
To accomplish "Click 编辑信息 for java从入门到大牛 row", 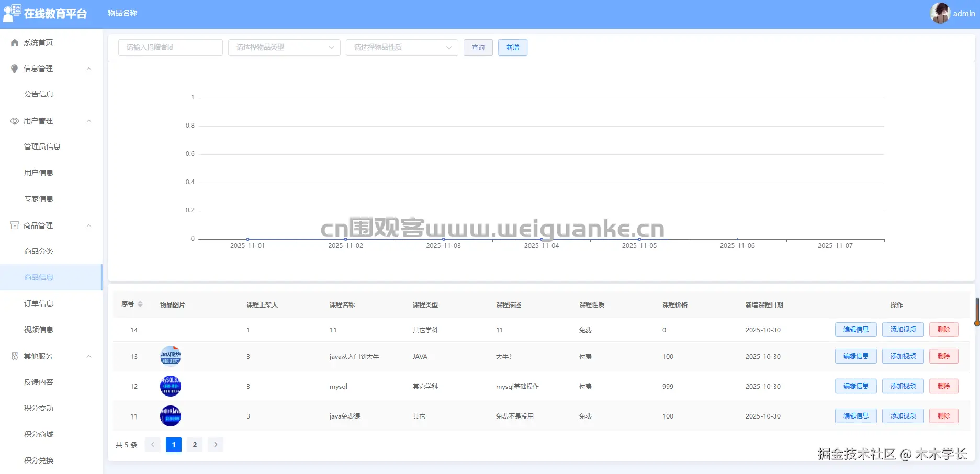I will (856, 356).
